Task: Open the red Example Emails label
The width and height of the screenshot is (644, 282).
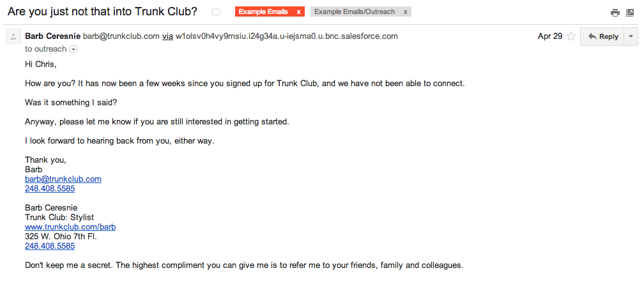Action: coord(263,12)
